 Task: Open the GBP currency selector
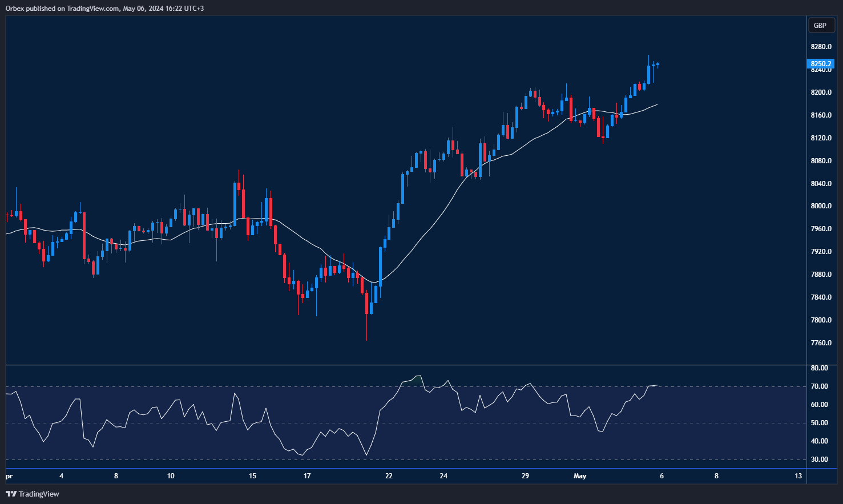(x=820, y=25)
